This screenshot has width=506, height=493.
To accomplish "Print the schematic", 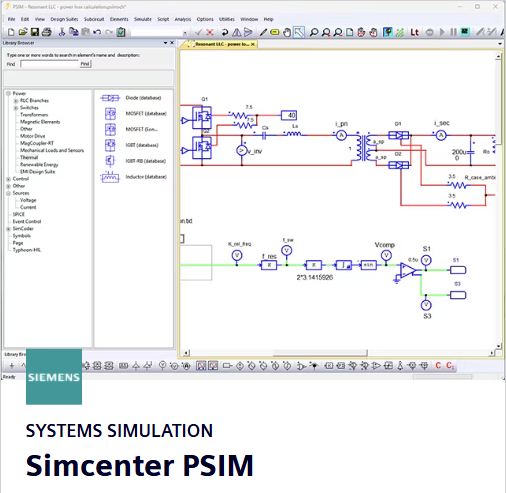I will (x=47, y=32).
